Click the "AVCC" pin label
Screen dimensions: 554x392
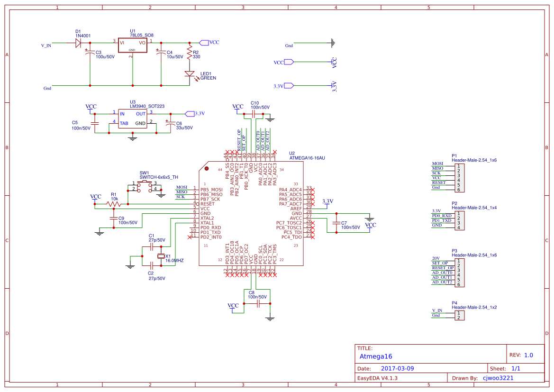pyautogui.click(x=296, y=218)
